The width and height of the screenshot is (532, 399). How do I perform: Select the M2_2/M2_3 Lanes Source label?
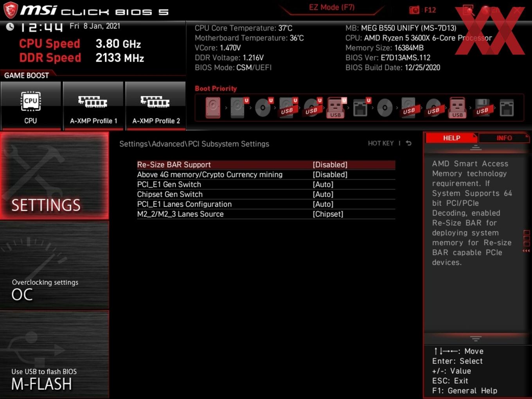click(x=180, y=214)
